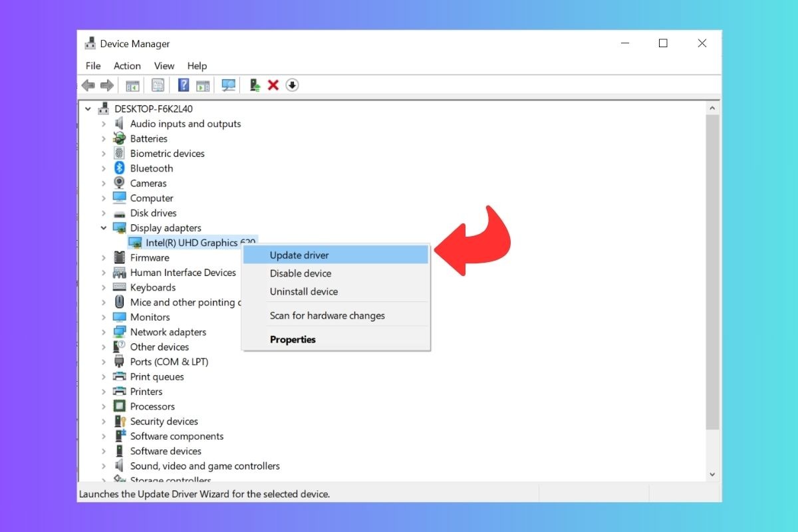Click the Bluetooth category icon
Screen dimensions: 798x532
coord(120,168)
